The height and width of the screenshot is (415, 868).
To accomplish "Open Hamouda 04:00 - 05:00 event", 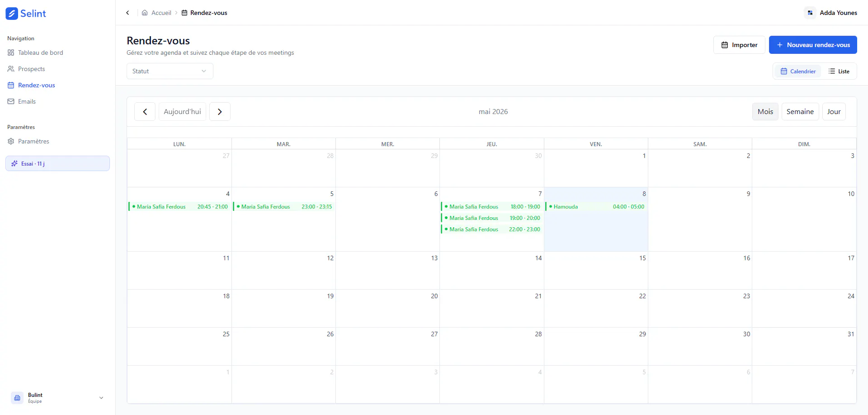I will click(596, 206).
